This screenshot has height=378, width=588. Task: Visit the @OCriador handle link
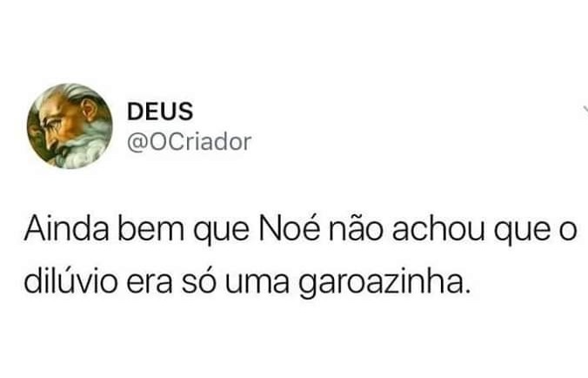[189, 142]
